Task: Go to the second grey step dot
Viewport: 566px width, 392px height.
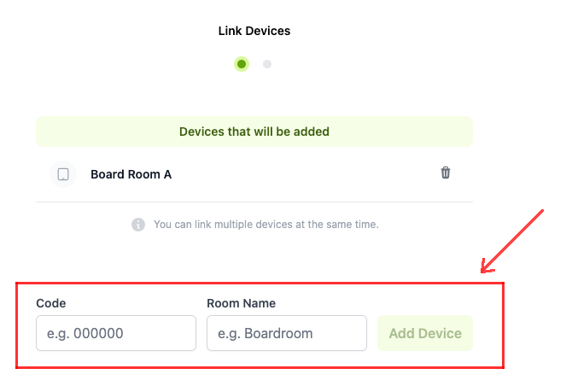Action: [x=267, y=64]
